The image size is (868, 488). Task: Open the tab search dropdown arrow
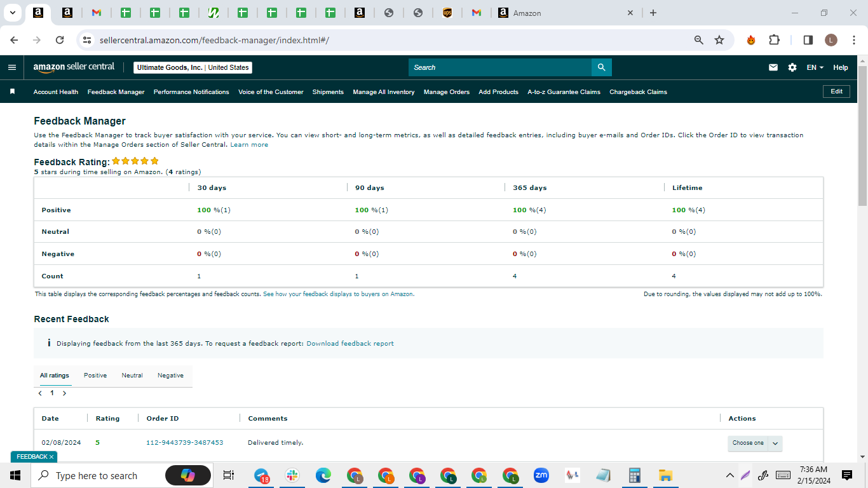(12, 13)
